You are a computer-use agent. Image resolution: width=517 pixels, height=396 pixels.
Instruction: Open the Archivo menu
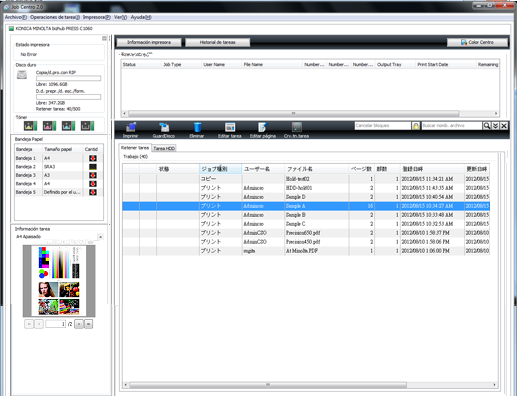16,17
